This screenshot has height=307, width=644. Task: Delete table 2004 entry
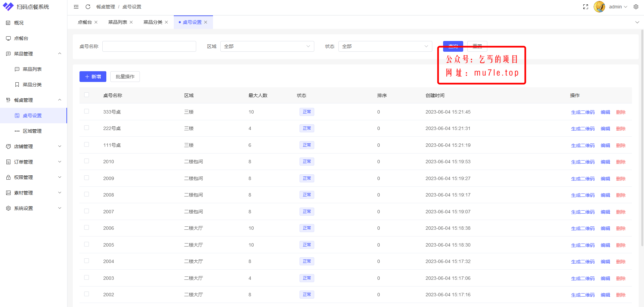621,262
